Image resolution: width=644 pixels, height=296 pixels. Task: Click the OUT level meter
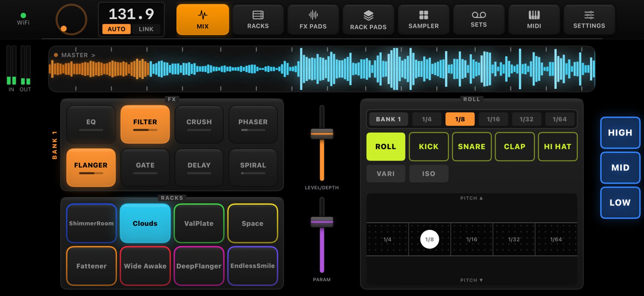pyautogui.click(x=25, y=65)
